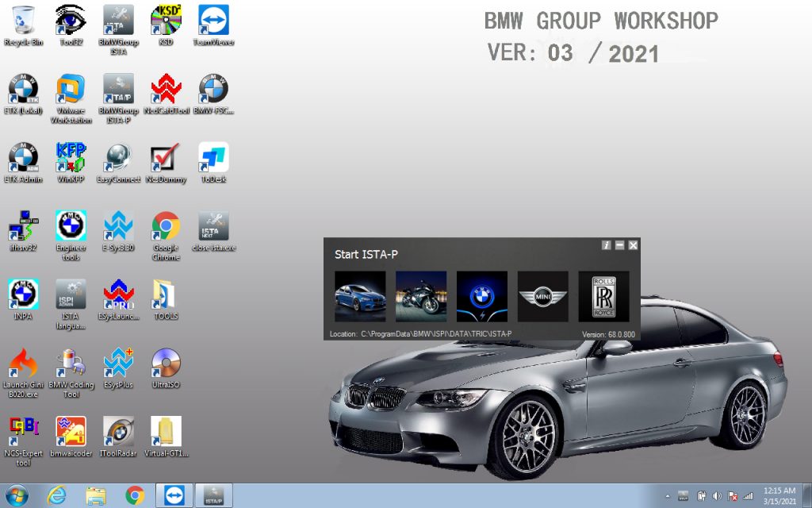Viewport: 812px width, 508px height.
Task: Launch ifhsrv32 desktop shortcut
Action: pyautogui.click(x=23, y=231)
